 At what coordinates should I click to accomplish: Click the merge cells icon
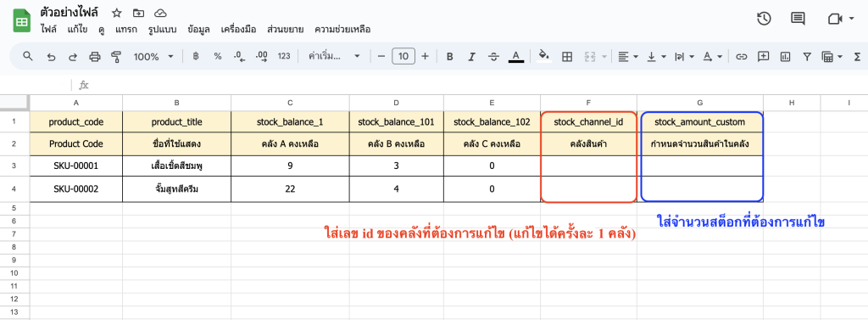click(x=590, y=56)
